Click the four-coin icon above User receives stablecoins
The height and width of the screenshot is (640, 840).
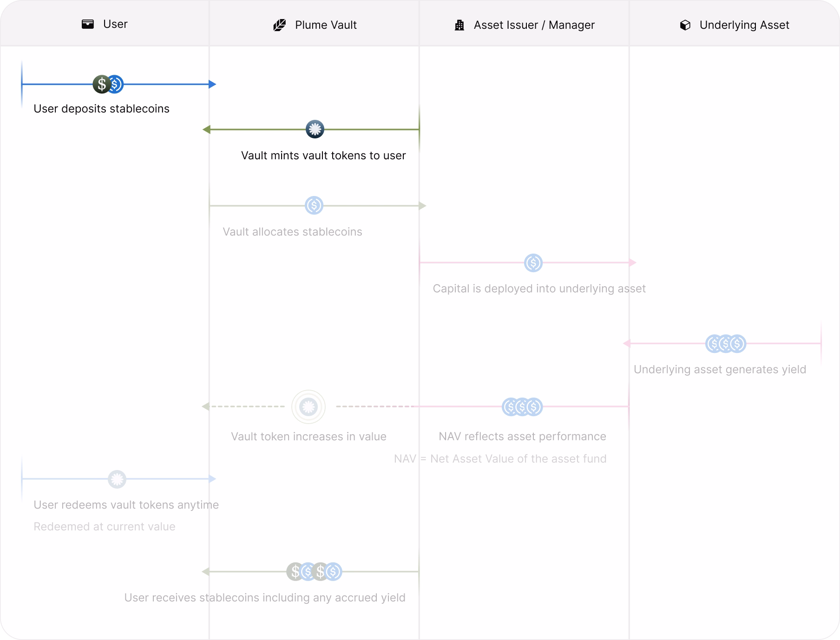pos(314,572)
